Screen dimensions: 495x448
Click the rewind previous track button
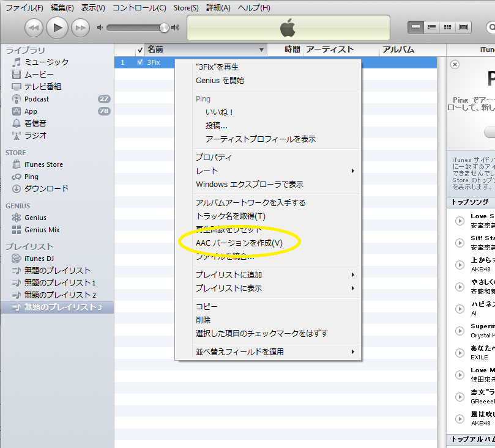click(x=34, y=28)
